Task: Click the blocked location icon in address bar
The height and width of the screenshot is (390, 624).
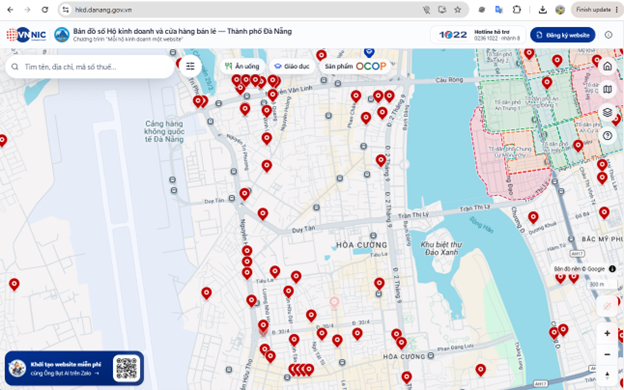Action: pos(427,10)
